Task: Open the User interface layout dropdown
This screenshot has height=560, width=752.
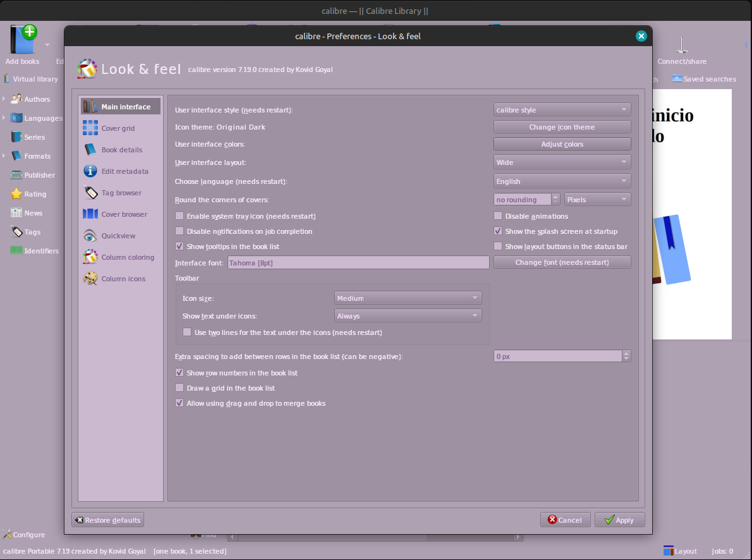Action: 562,162
